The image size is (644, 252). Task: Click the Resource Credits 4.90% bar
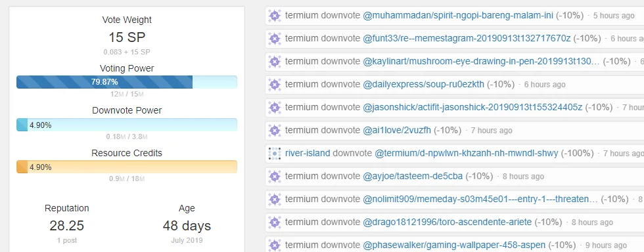pos(127,167)
